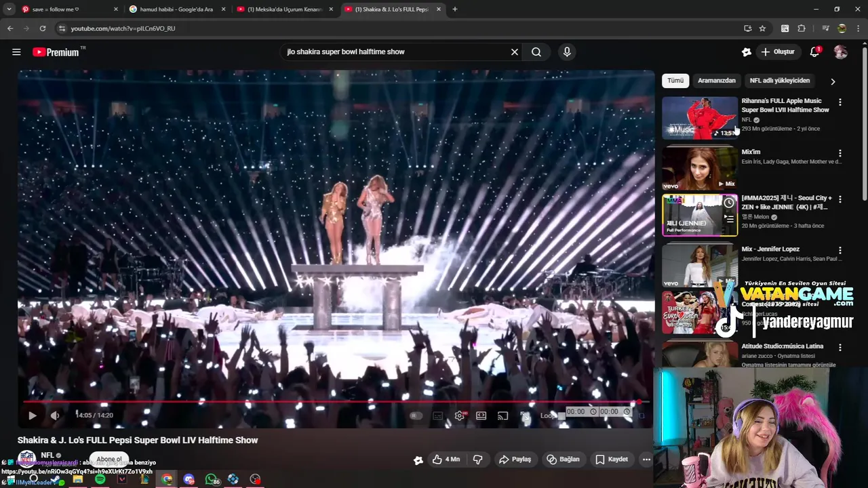
Task: Turn on subtitles in the player
Action: (x=438, y=415)
